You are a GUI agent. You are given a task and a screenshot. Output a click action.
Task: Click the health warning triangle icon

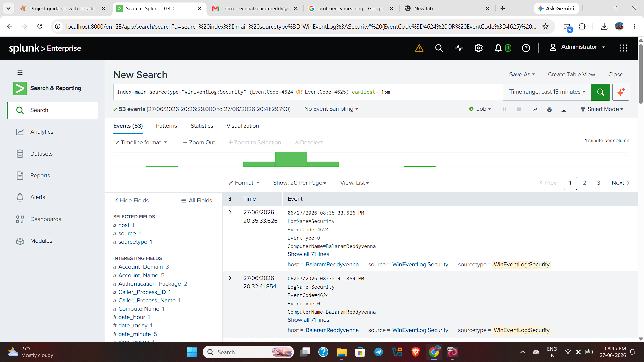point(419,48)
